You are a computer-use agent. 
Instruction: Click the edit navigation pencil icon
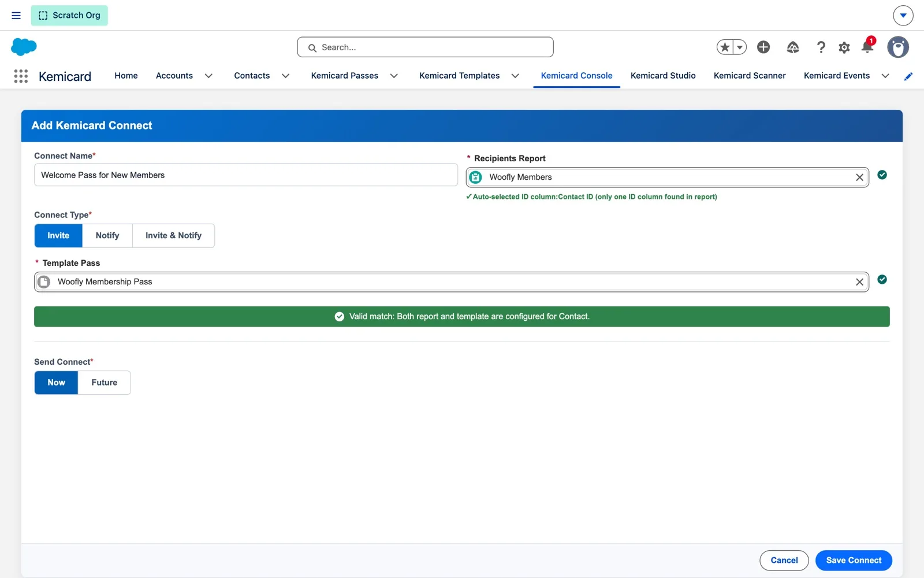pyautogui.click(x=908, y=76)
